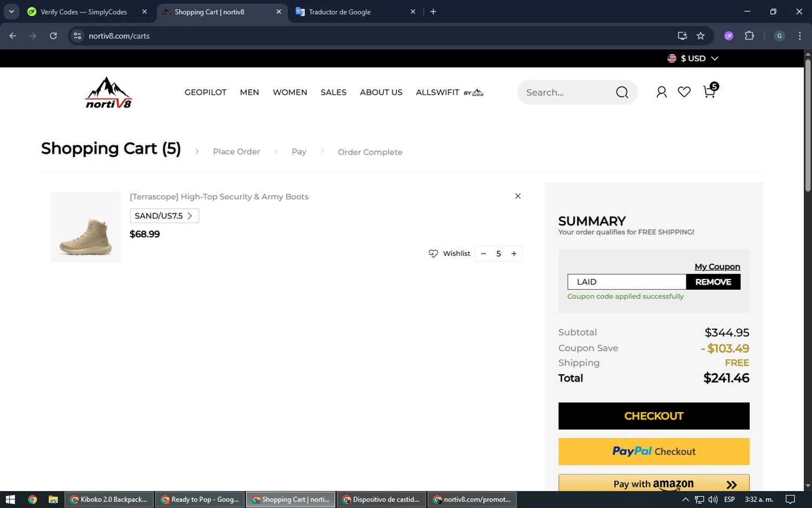This screenshot has height=508, width=812.
Task: Remove boots item with the X icon
Action: click(x=518, y=196)
